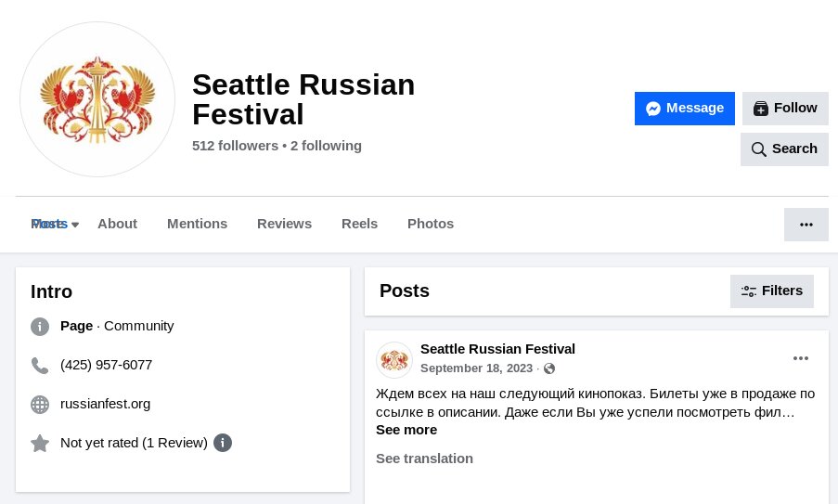
Task: Click the star rating icon in Intro
Action: pyautogui.click(x=40, y=443)
